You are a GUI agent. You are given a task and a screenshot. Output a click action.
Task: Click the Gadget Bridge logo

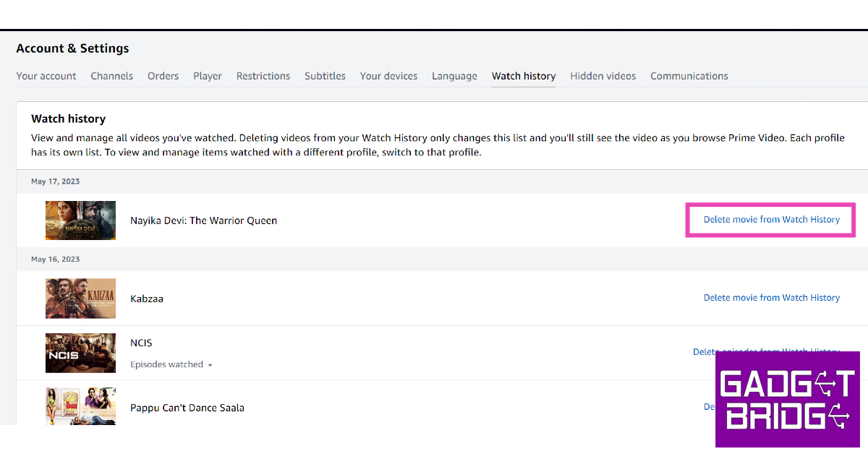pyautogui.click(x=787, y=399)
